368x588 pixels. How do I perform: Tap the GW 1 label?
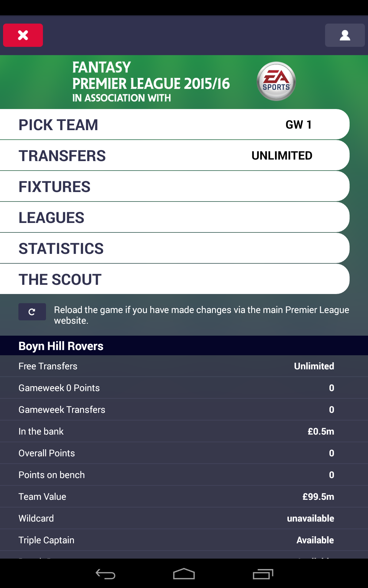pyautogui.click(x=298, y=124)
